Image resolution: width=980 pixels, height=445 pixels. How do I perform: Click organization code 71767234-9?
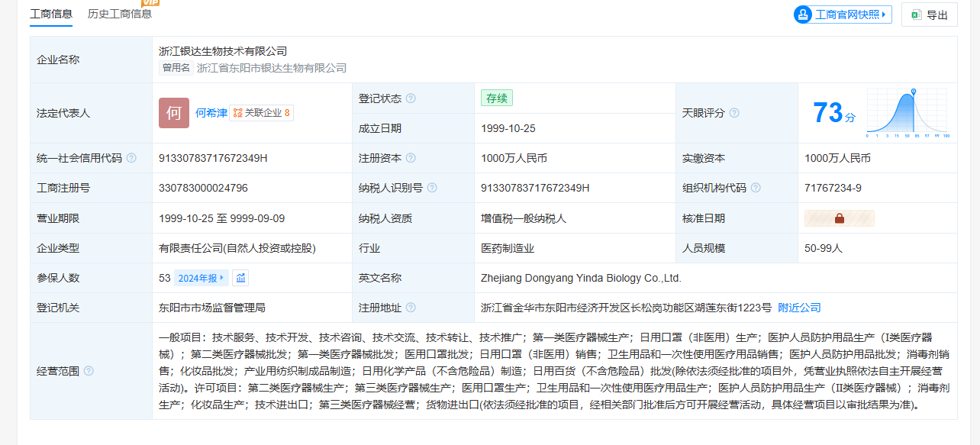[x=833, y=188]
